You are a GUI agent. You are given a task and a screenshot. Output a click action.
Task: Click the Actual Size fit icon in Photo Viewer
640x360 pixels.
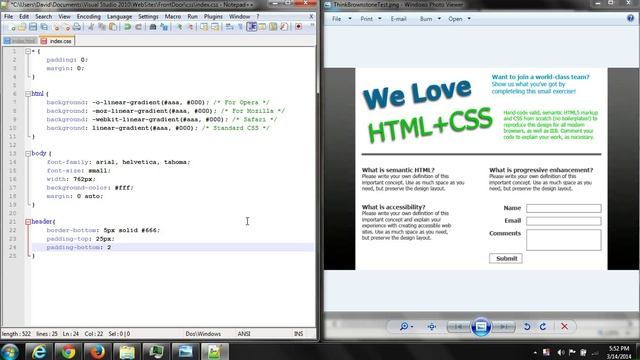432,327
